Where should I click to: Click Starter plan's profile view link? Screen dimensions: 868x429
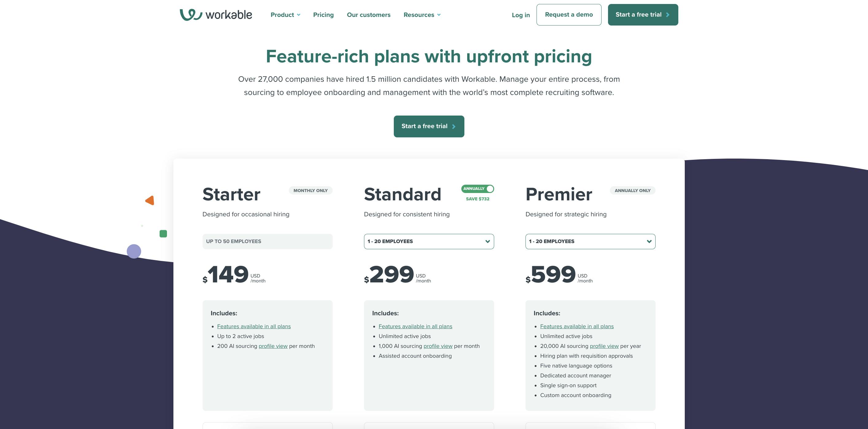pos(273,346)
